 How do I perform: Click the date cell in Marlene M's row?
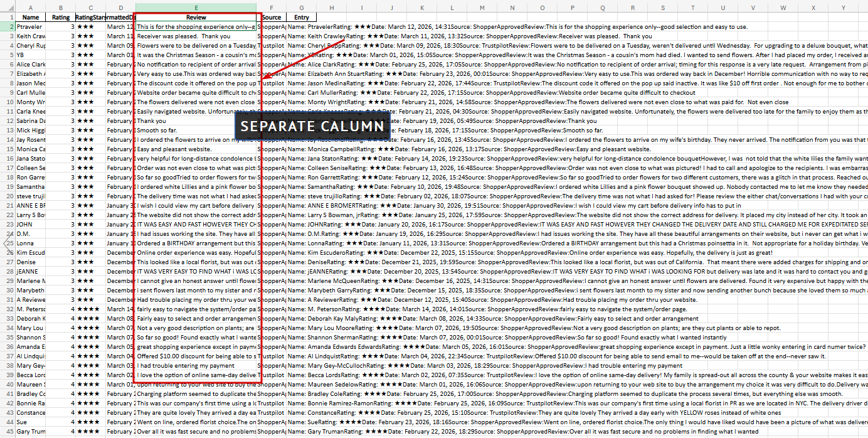coord(120,280)
